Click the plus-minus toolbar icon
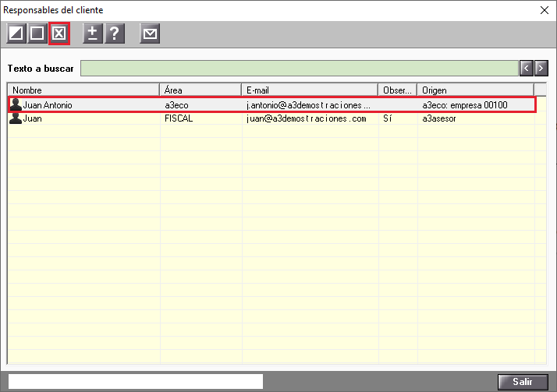This screenshot has width=557, height=392. (93, 34)
